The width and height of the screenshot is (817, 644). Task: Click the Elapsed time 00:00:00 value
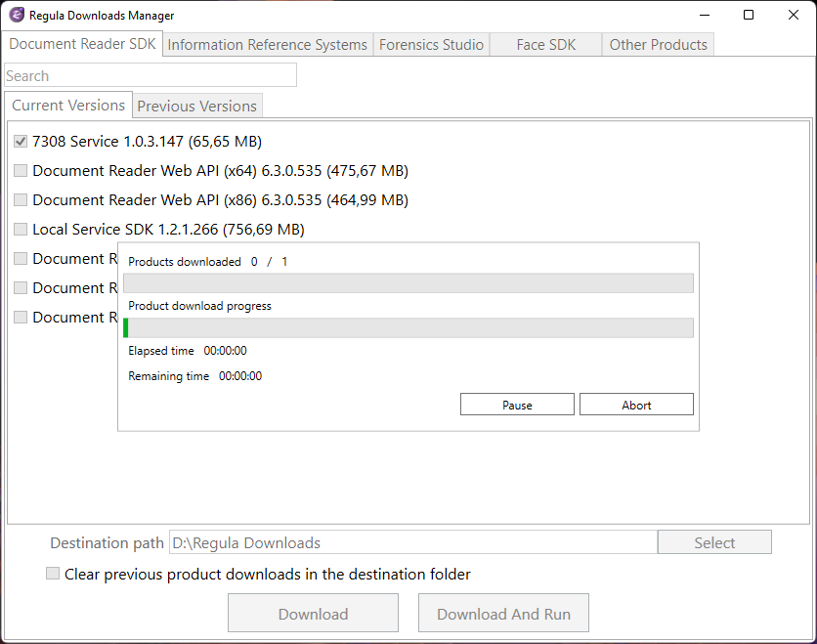click(225, 351)
